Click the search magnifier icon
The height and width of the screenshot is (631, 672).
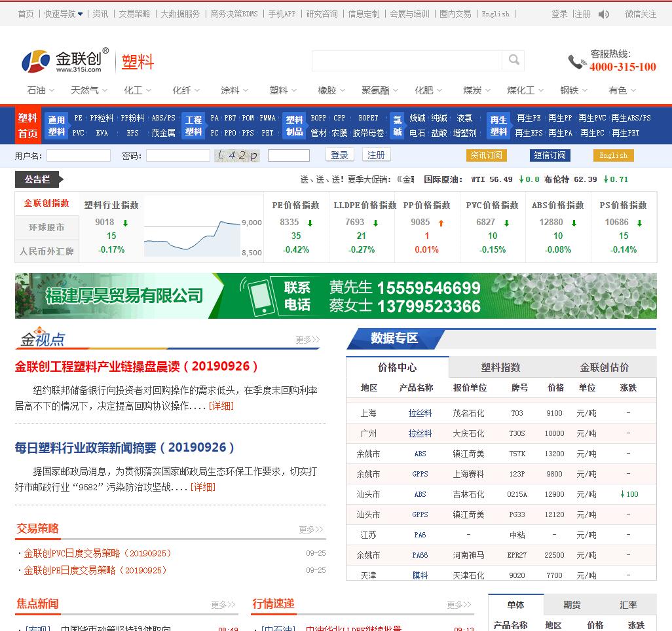pos(513,60)
